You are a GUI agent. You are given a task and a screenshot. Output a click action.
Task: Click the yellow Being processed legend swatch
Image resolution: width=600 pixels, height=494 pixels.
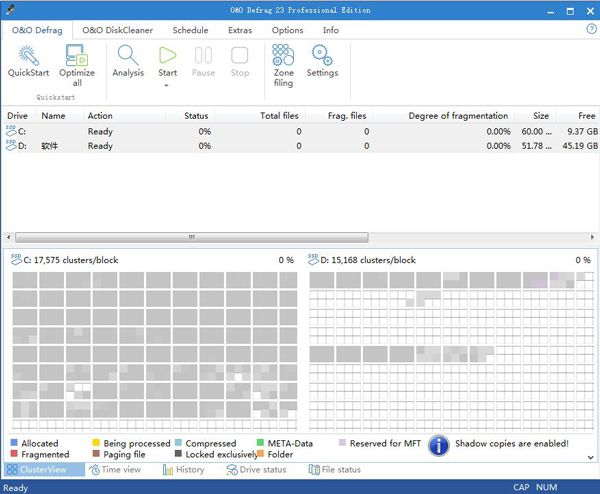[96, 443]
